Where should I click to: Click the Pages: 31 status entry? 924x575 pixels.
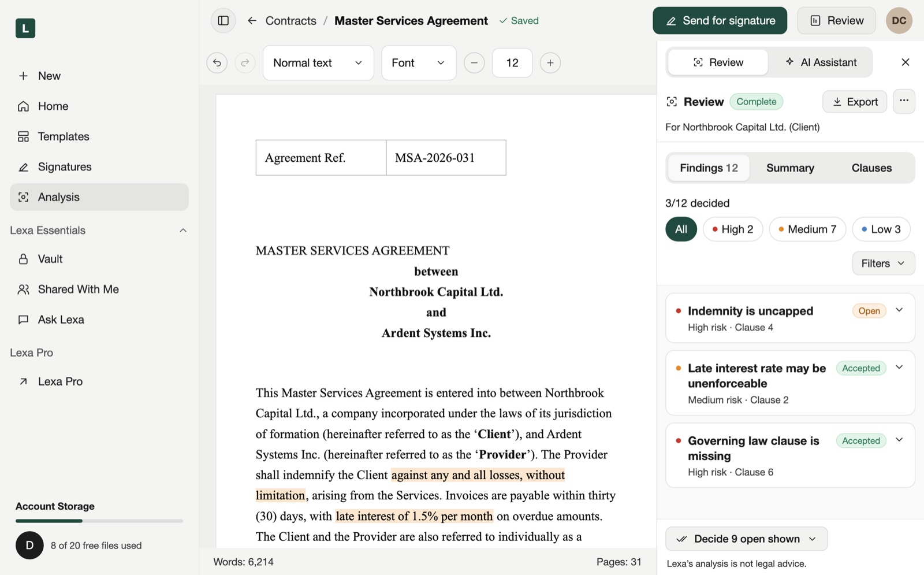coord(619,562)
